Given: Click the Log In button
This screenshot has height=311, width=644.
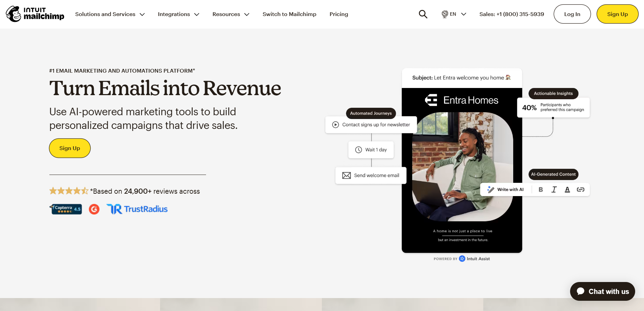Looking at the screenshot, I should [x=572, y=14].
